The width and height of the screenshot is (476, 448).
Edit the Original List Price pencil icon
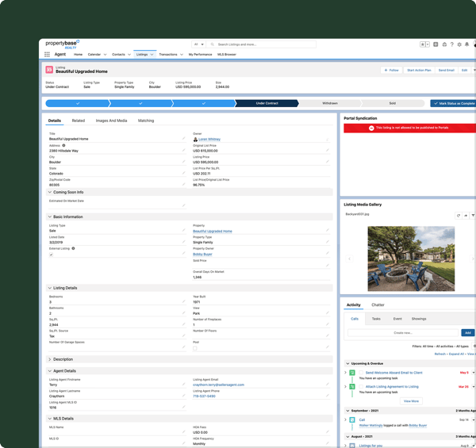point(328,150)
